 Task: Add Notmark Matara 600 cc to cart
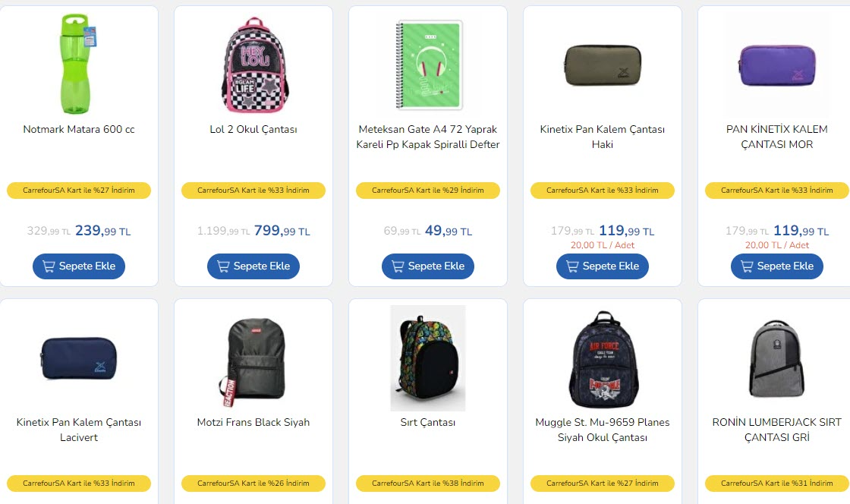(79, 266)
